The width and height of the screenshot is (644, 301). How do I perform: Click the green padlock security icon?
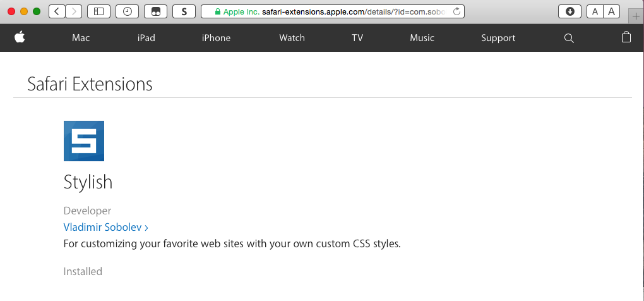pyautogui.click(x=218, y=11)
